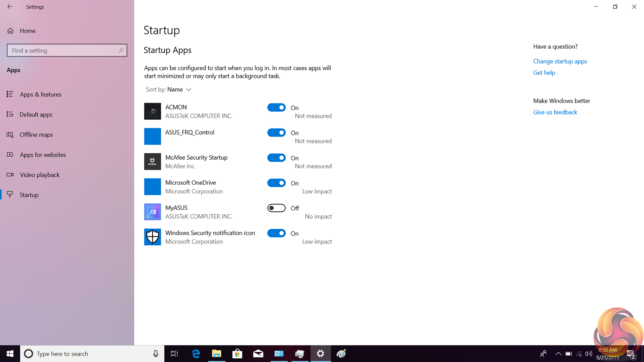Image resolution: width=644 pixels, height=362 pixels.
Task: Click the McAfee Security Startup name text
Action: [x=196, y=157]
